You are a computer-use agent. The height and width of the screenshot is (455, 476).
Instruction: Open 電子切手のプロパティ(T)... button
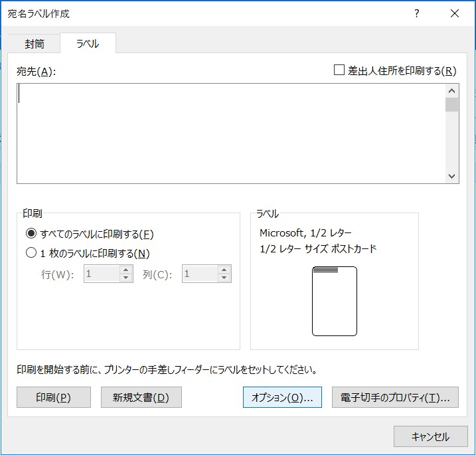click(x=395, y=397)
